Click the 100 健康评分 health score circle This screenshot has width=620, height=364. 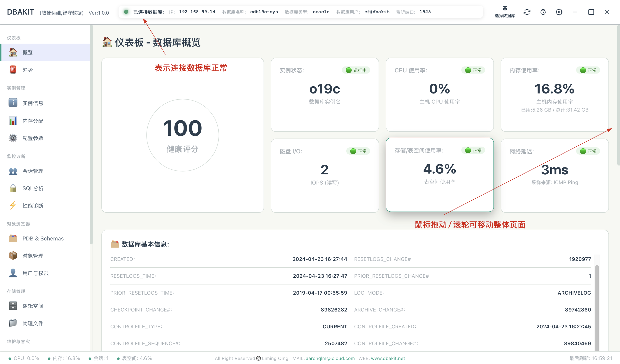(183, 135)
